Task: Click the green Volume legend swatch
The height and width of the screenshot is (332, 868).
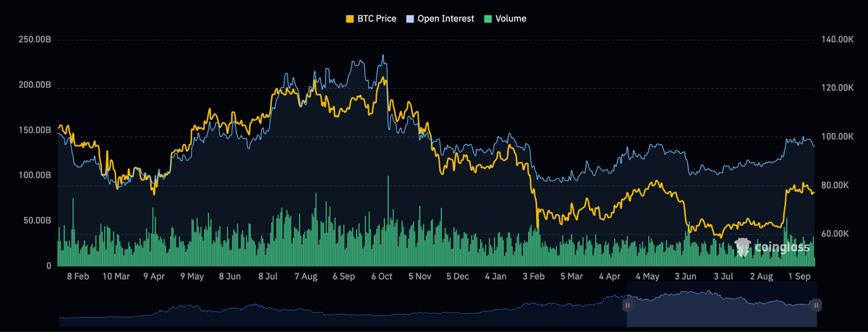Action: pos(488,19)
